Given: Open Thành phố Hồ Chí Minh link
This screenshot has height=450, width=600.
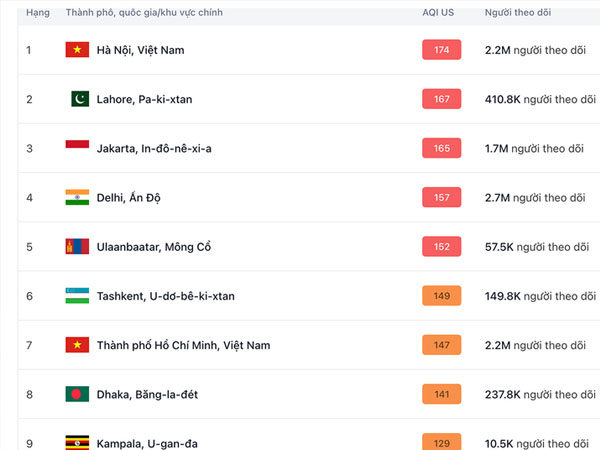Looking at the screenshot, I should pyautogui.click(x=183, y=345).
